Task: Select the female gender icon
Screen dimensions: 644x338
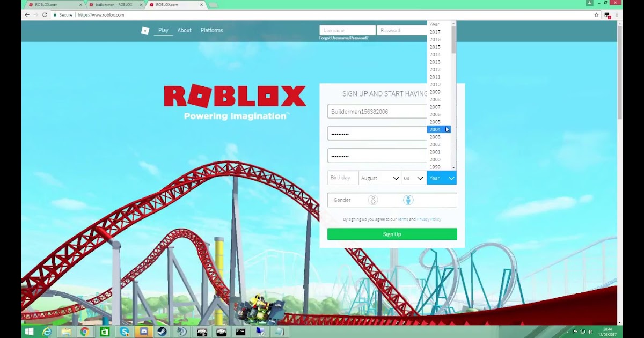Action: [x=373, y=200]
